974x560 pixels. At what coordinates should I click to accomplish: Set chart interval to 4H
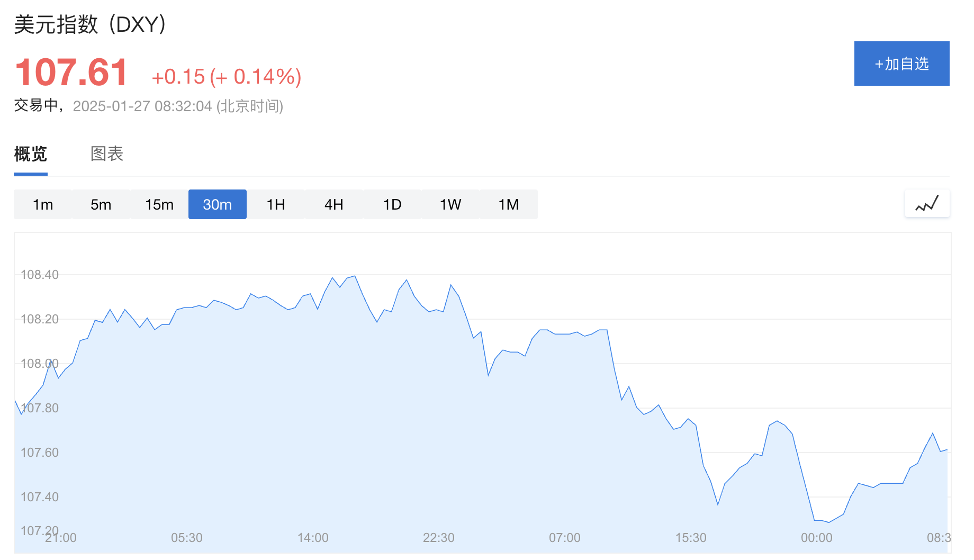click(x=334, y=204)
